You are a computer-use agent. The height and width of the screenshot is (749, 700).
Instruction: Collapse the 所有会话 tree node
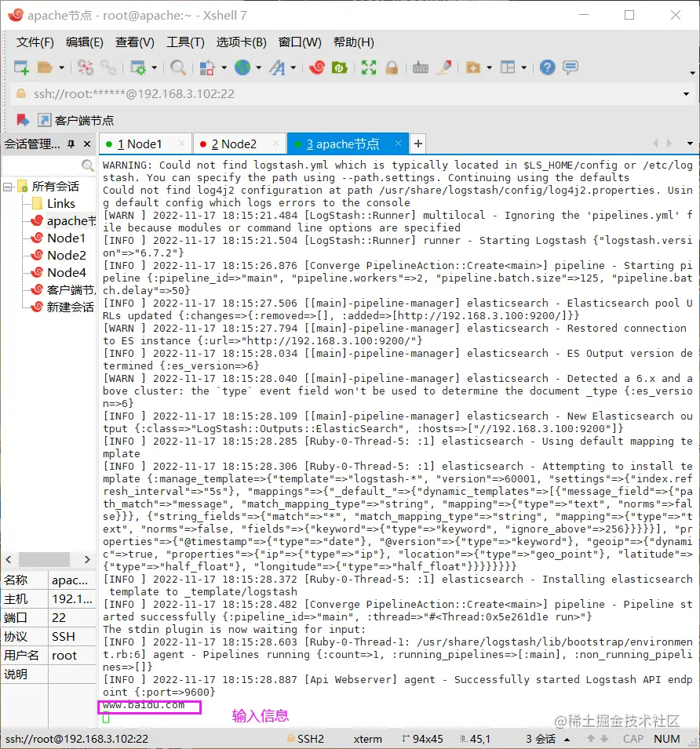point(7,187)
